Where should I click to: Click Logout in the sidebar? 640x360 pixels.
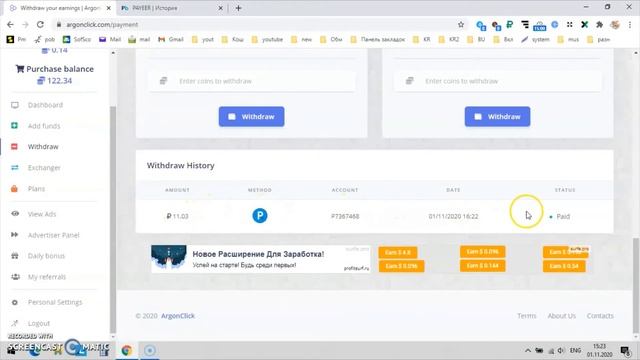point(39,323)
